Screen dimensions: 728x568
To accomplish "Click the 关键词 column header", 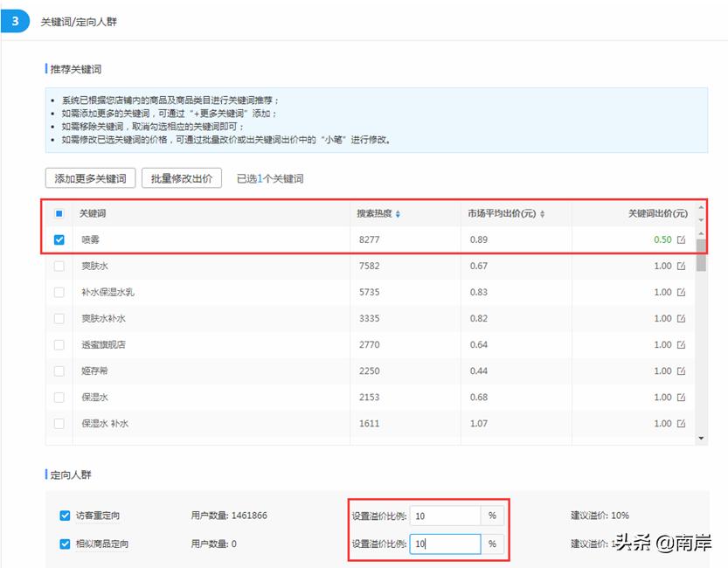I will click(93, 213).
